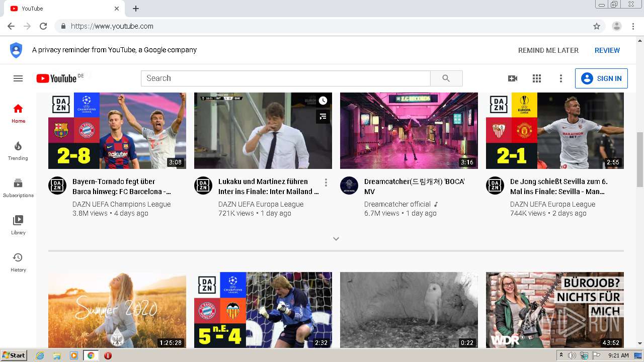Open title 'De Jong schießt Sevilla zum 6. Mal'
The image size is (644, 362).
point(559,187)
